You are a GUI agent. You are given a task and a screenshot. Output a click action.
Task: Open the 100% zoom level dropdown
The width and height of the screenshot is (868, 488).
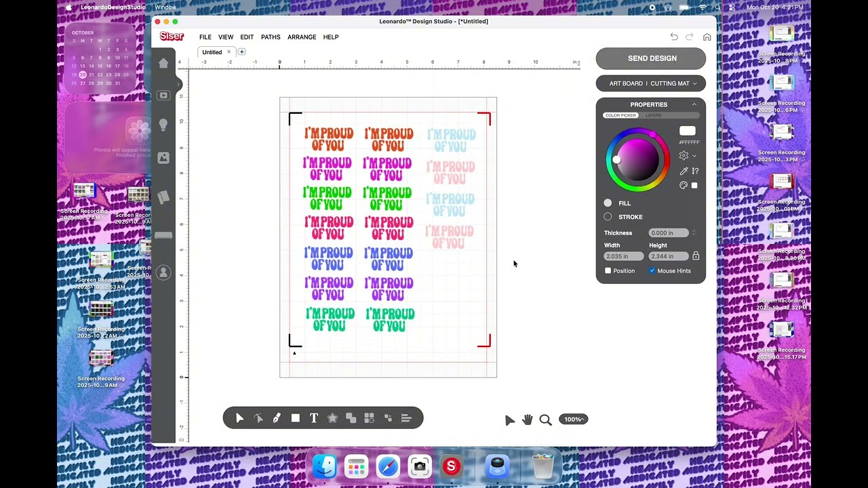click(x=574, y=420)
